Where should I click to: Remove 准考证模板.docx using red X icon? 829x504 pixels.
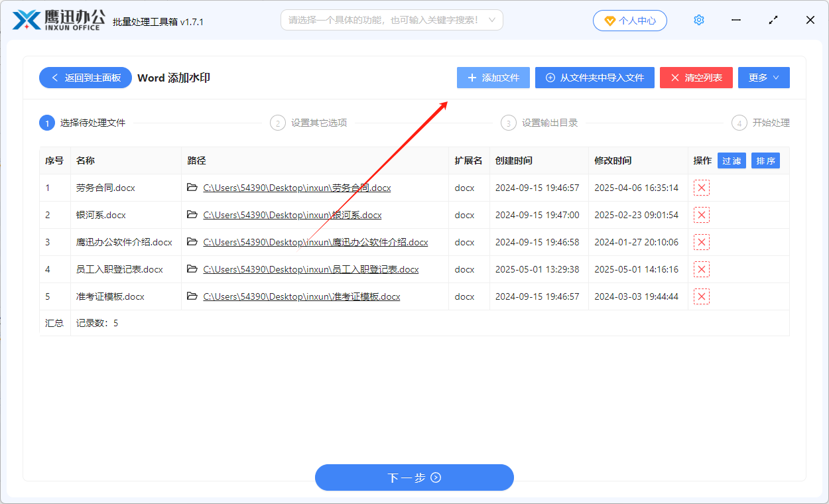[702, 296]
